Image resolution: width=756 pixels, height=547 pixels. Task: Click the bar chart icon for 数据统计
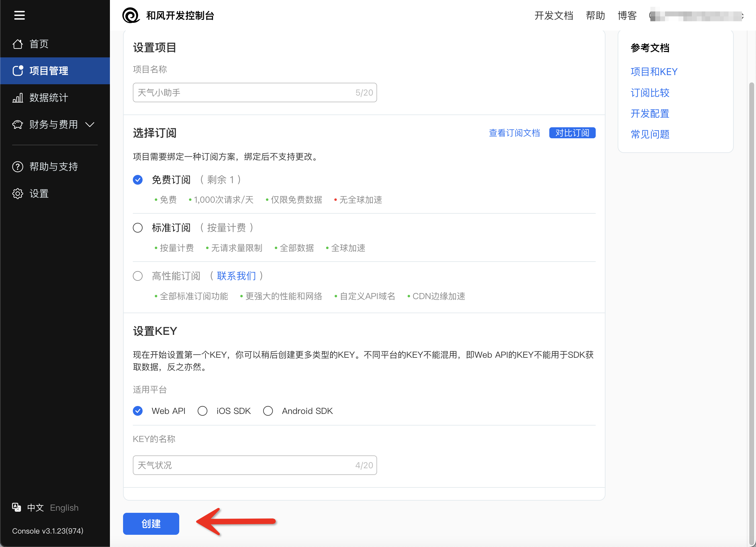tap(18, 98)
